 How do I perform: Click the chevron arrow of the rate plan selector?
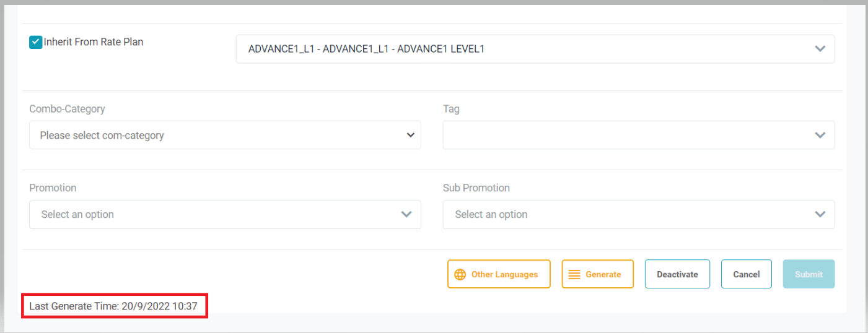820,49
